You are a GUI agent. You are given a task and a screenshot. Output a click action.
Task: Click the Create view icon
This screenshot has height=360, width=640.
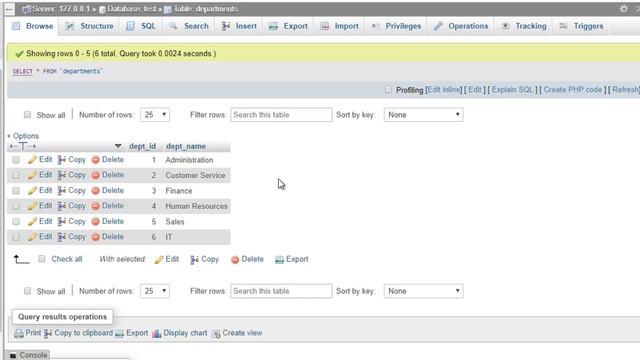pos(216,333)
